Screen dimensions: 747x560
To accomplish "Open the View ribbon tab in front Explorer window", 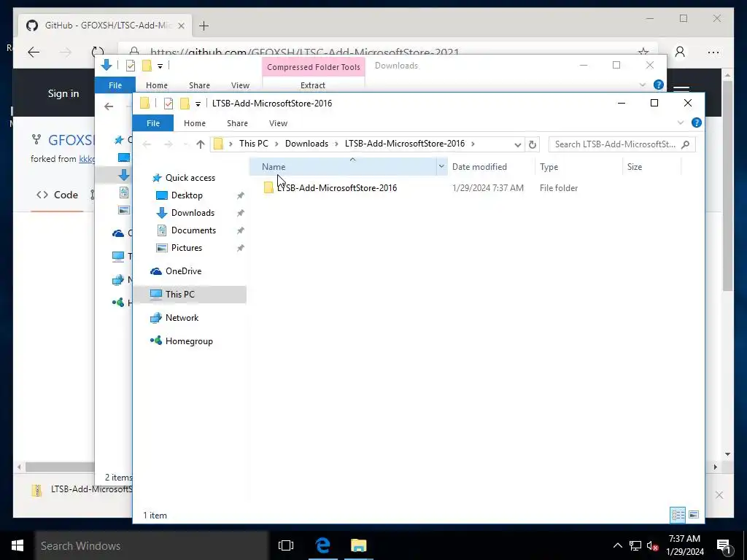I will click(x=278, y=122).
